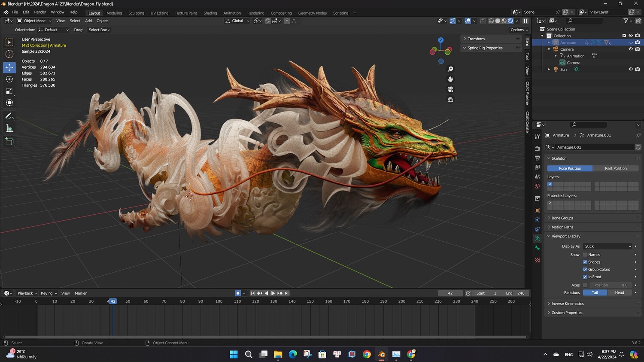The width and height of the screenshot is (644, 362).
Task: Enable the Names checkbox
Action: click(x=585, y=255)
